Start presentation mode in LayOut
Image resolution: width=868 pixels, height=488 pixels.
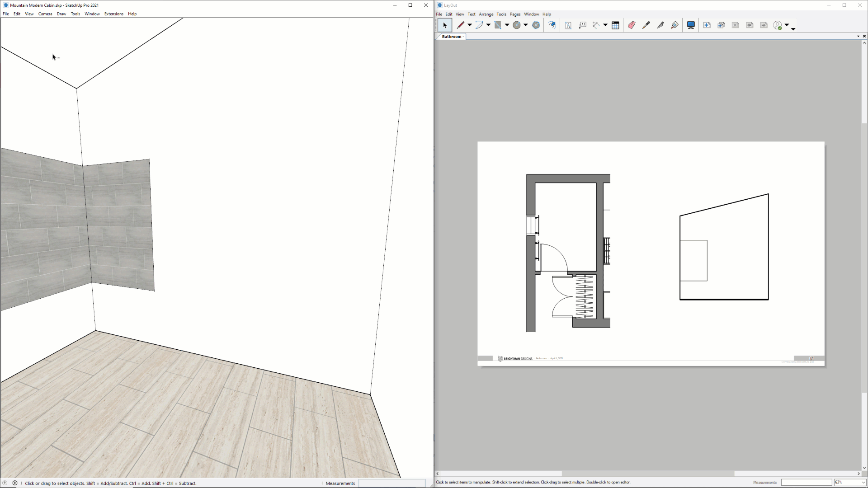point(691,25)
